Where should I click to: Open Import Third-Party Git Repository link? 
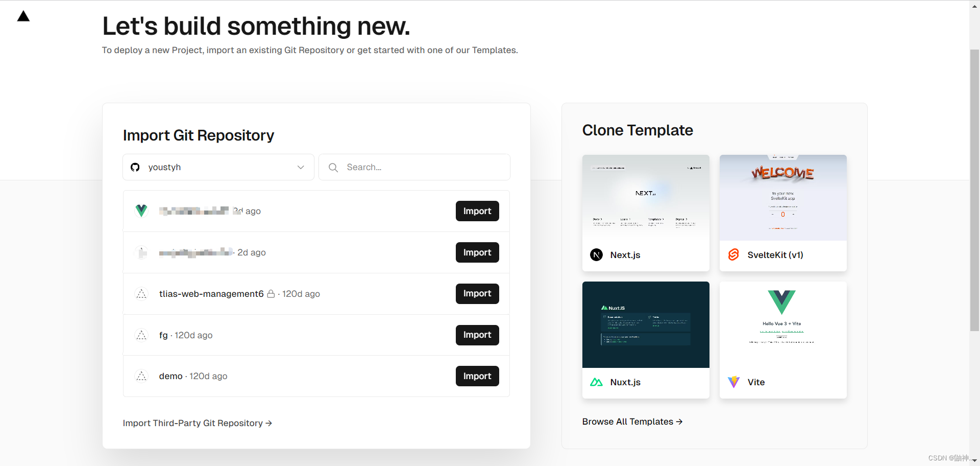pos(198,423)
